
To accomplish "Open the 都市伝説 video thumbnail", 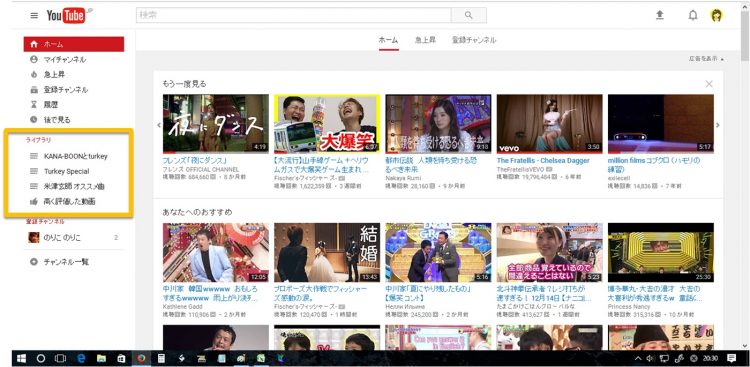I will (x=438, y=123).
